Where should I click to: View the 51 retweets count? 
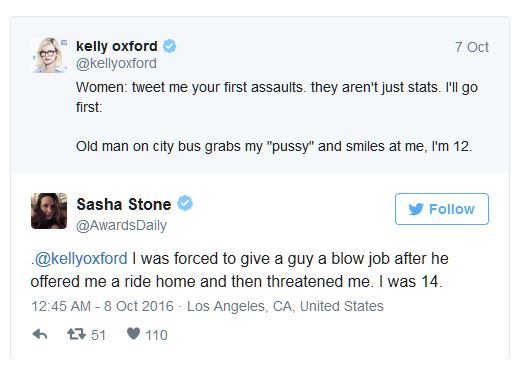[x=98, y=335]
